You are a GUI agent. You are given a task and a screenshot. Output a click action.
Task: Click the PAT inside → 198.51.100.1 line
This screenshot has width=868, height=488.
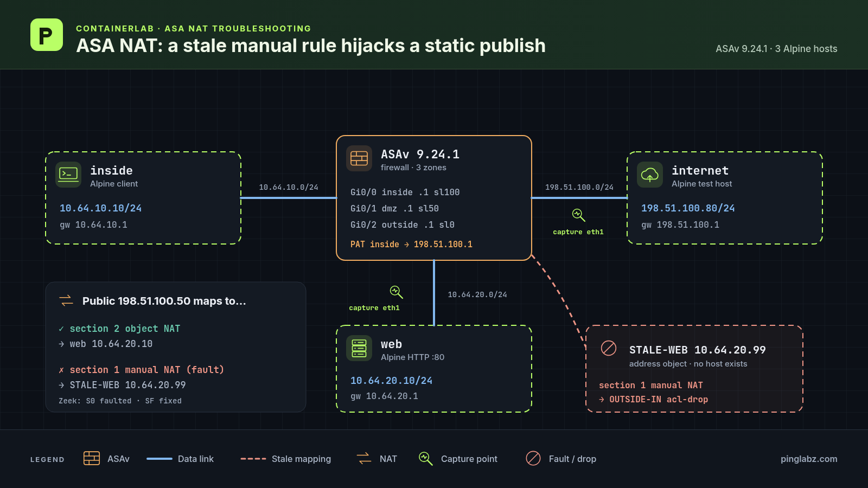(x=411, y=245)
